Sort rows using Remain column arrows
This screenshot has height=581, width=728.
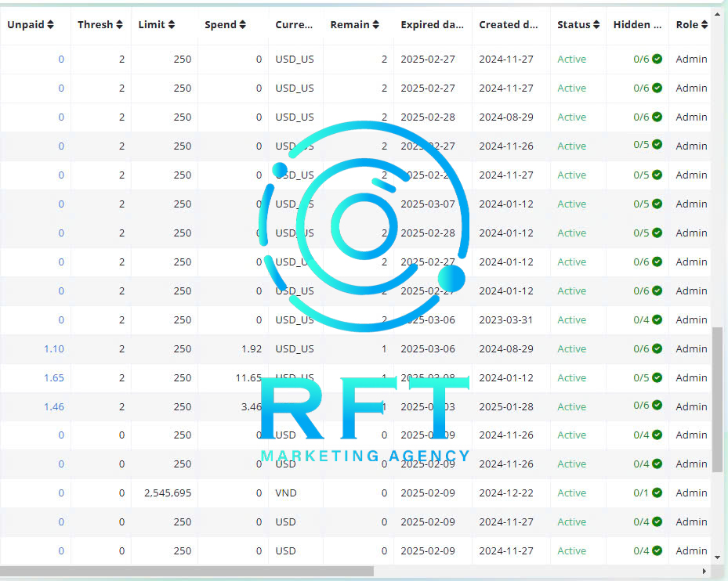pos(375,24)
